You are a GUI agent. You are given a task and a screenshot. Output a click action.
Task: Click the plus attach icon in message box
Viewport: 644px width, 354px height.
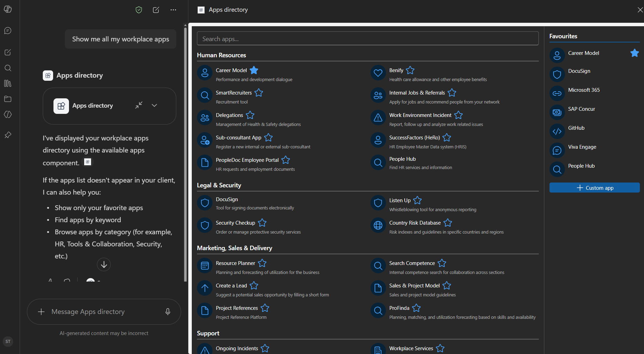click(x=41, y=312)
